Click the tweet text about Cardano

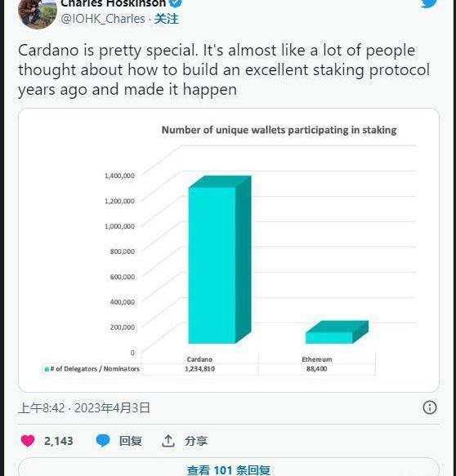click(224, 70)
